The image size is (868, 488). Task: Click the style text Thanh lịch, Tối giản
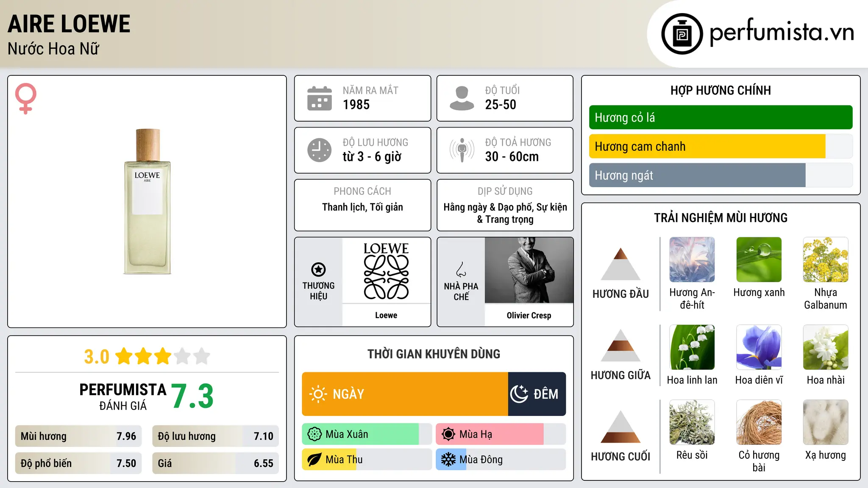(x=362, y=207)
